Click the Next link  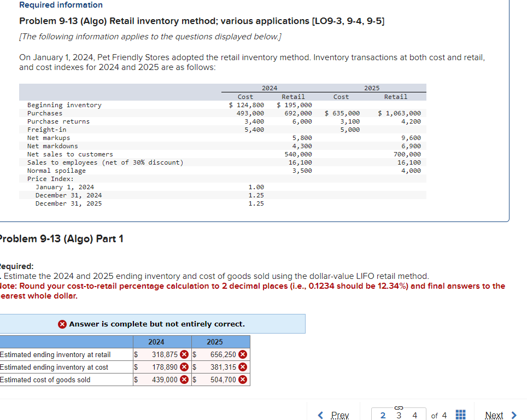point(494,415)
